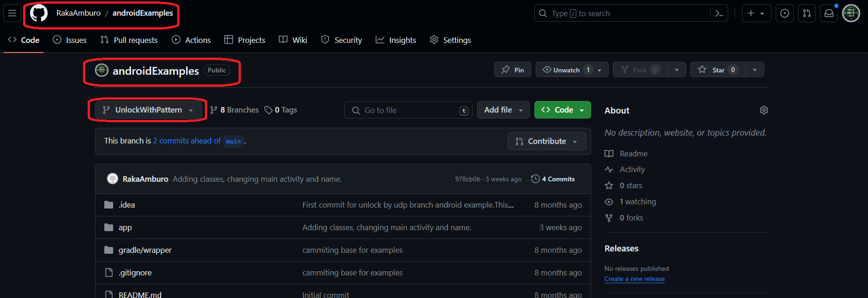
Task: Click the androidExamples breadcrumb link
Action: [x=143, y=13]
